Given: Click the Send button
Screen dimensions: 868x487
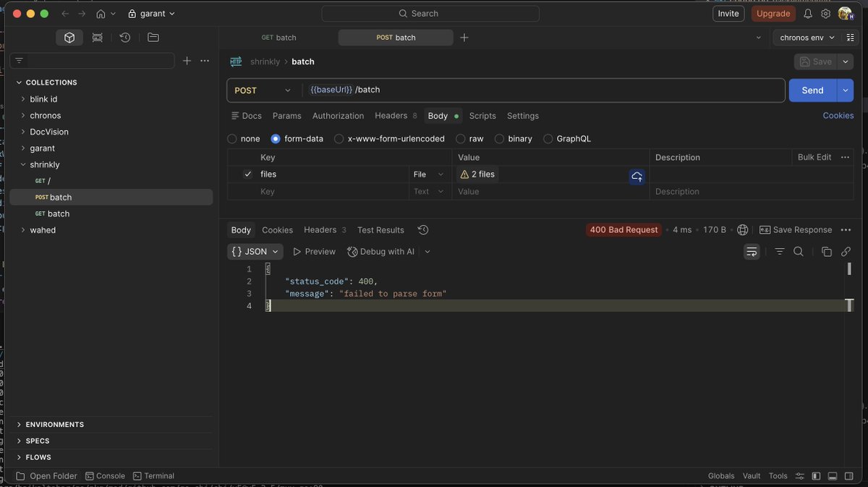Looking at the screenshot, I should [813, 90].
